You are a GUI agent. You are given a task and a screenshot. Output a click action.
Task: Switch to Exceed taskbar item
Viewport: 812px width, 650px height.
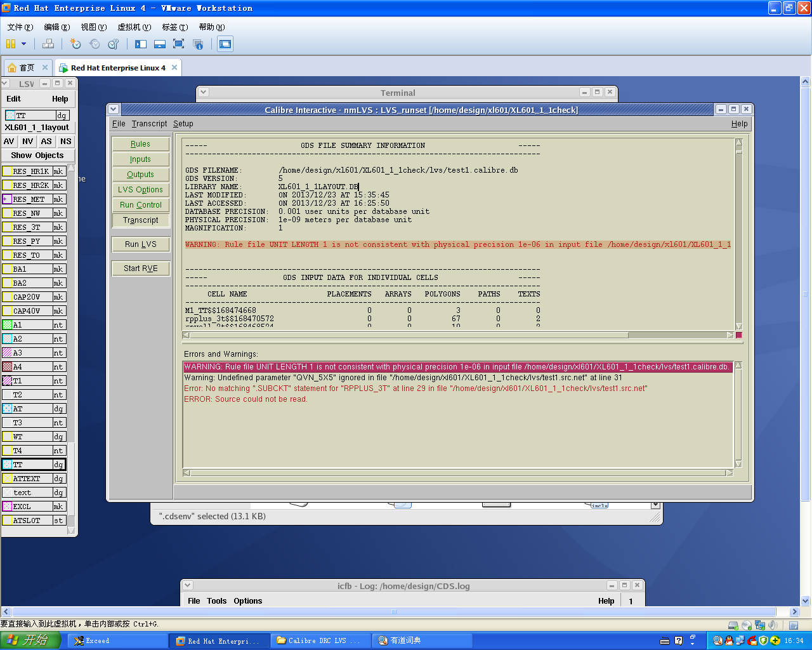click(117, 641)
